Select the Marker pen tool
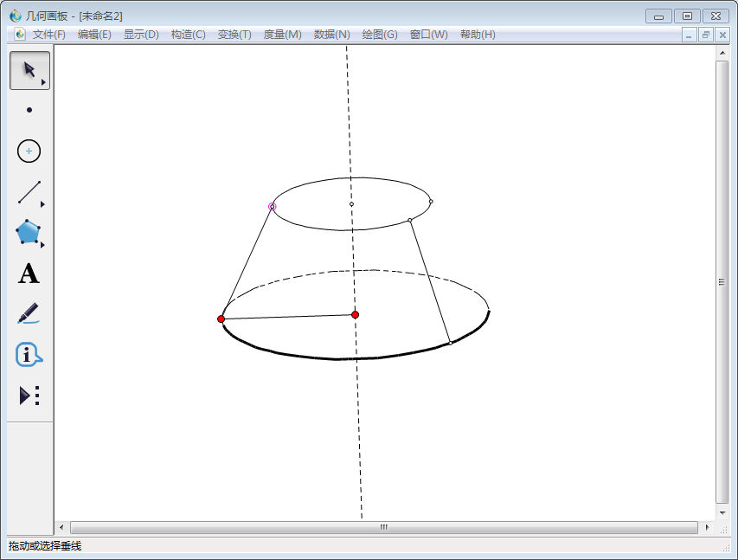The height and width of the screenshot is (560, 738). point(29,313)
